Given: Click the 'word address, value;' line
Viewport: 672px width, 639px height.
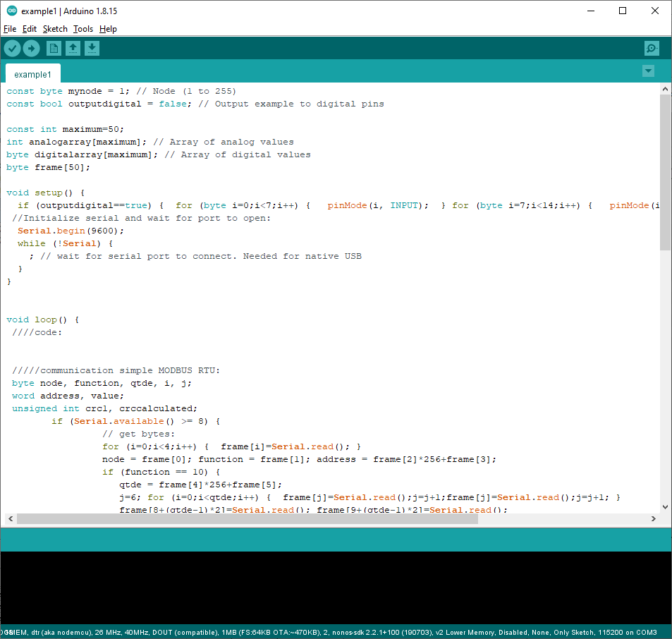Looking at the screenshot, I should coord(68,396).
